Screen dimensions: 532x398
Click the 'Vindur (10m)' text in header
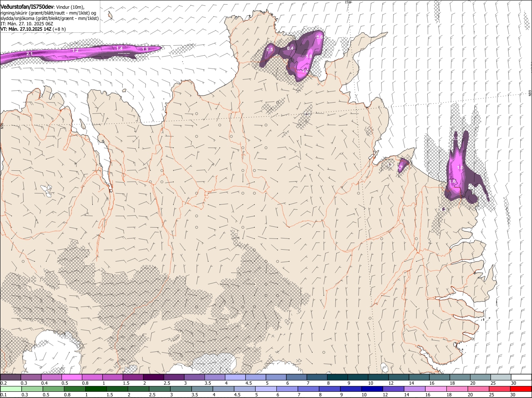coord(70,7)
